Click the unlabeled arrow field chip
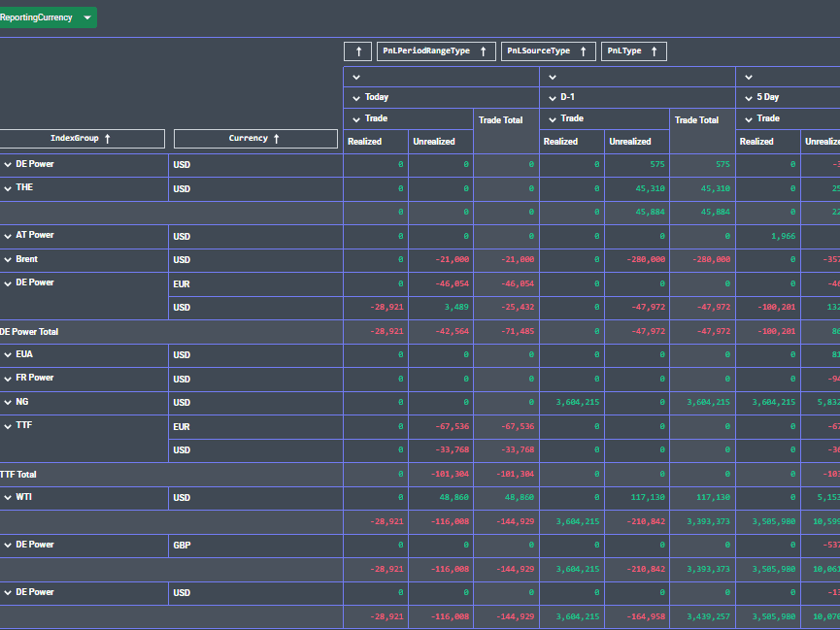Viewport: 840px width, 630px height. [357, 51]
